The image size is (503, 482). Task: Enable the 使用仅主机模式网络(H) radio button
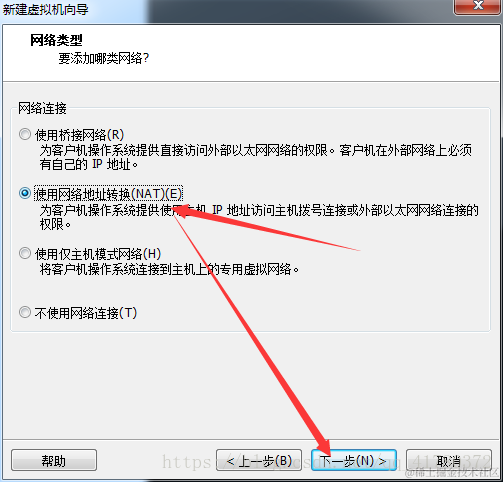pyautogui.click(x=25, y=253)
